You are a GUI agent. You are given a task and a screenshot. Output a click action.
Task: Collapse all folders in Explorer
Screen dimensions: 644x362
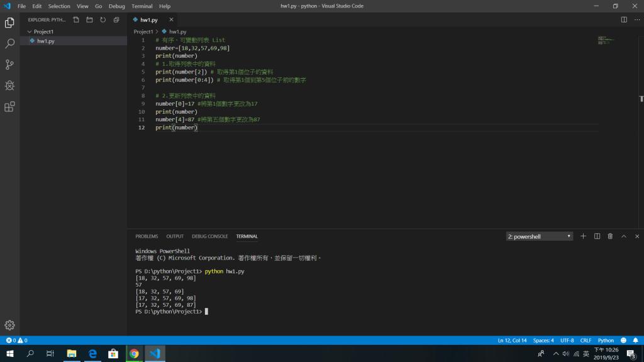coord(116,19)
